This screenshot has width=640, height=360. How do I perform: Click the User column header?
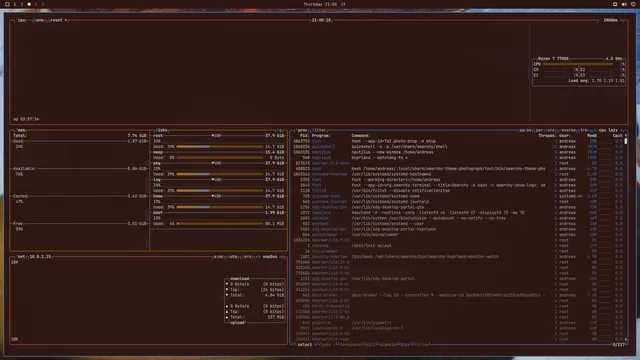pyautogui.click(x=564, y=136)
